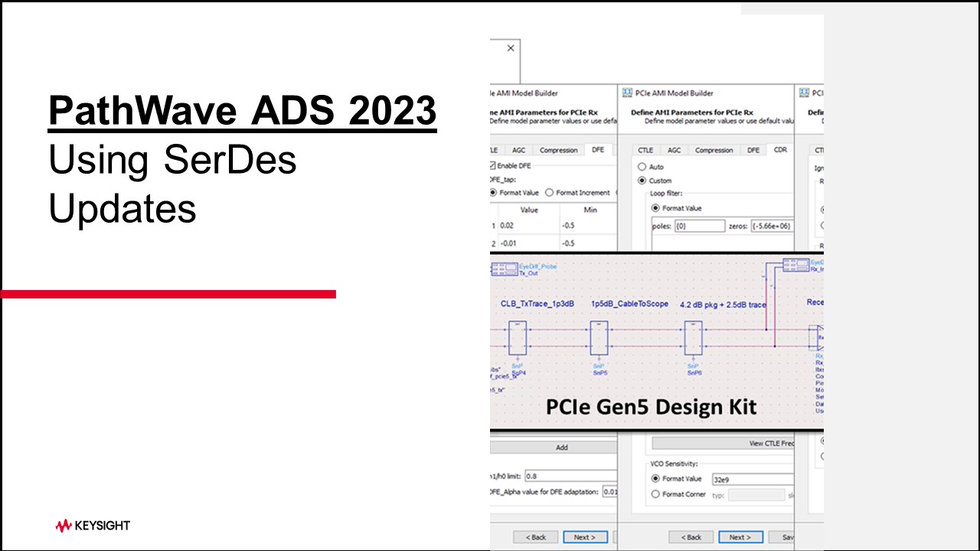980x551 pixels.
Task: Toggle the Enable DFE checkbox
Action: tap(492, 165)
